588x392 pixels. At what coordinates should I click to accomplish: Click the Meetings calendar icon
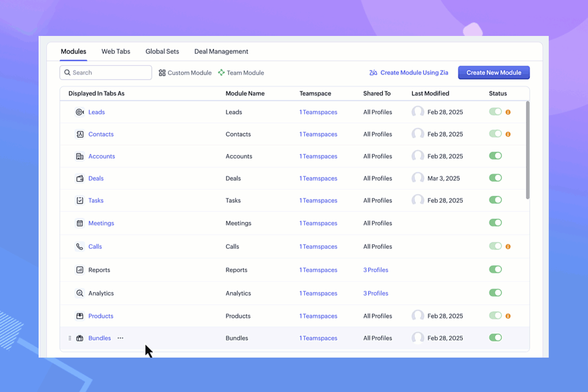pyautogui.click(x=79, y=223)
